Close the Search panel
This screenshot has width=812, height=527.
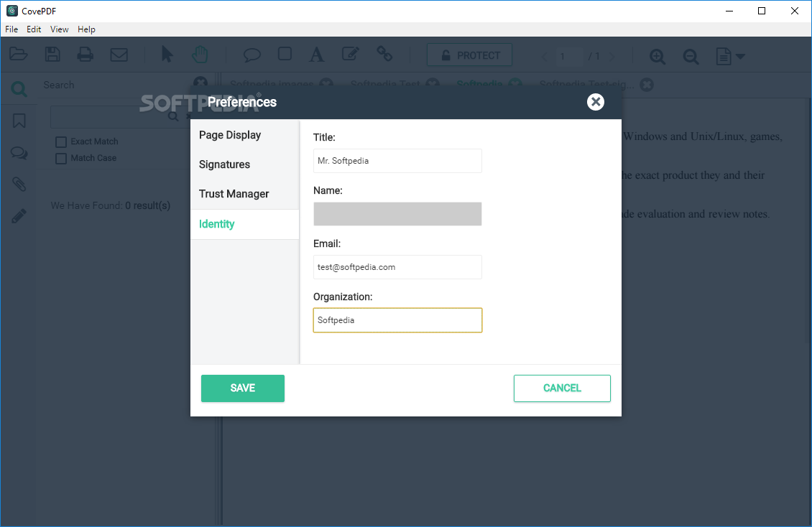pyautogui.click(x=200, y=83)
